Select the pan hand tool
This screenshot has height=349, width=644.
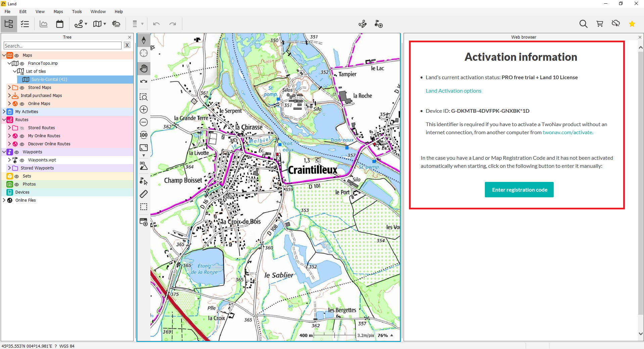pos(144,68)
